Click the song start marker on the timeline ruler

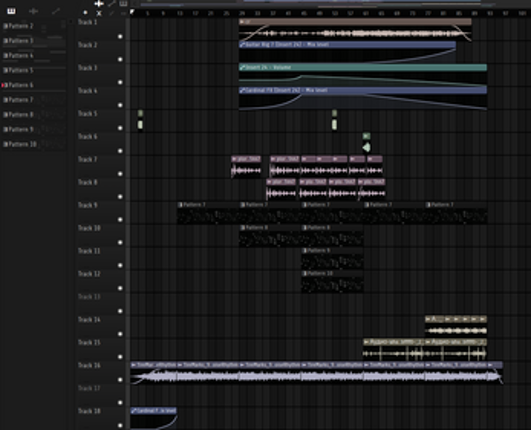132,13
